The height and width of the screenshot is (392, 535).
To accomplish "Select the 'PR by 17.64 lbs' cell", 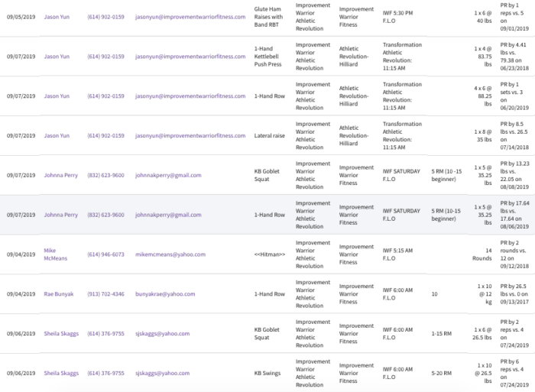I will (x=515, y=215).
